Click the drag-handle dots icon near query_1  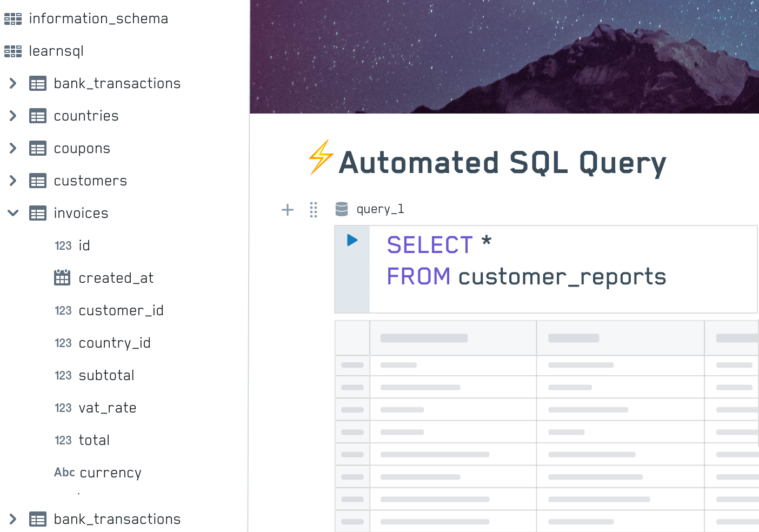(314, 210)
